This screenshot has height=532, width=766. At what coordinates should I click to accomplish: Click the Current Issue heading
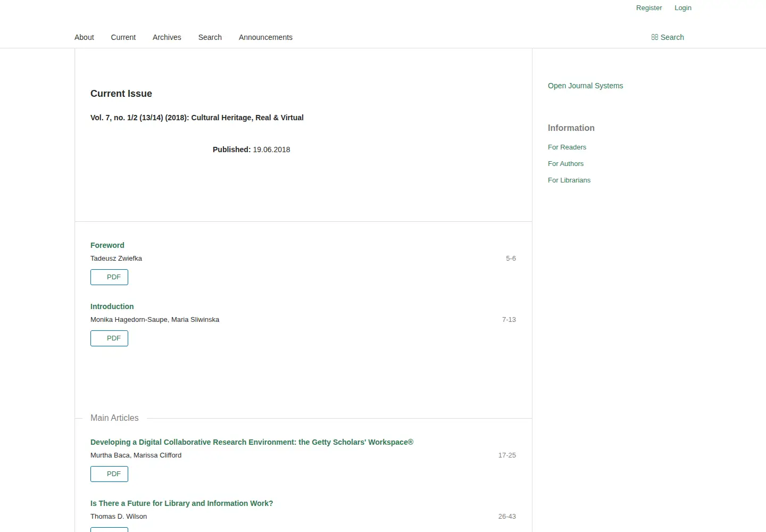tap(121, 94)
